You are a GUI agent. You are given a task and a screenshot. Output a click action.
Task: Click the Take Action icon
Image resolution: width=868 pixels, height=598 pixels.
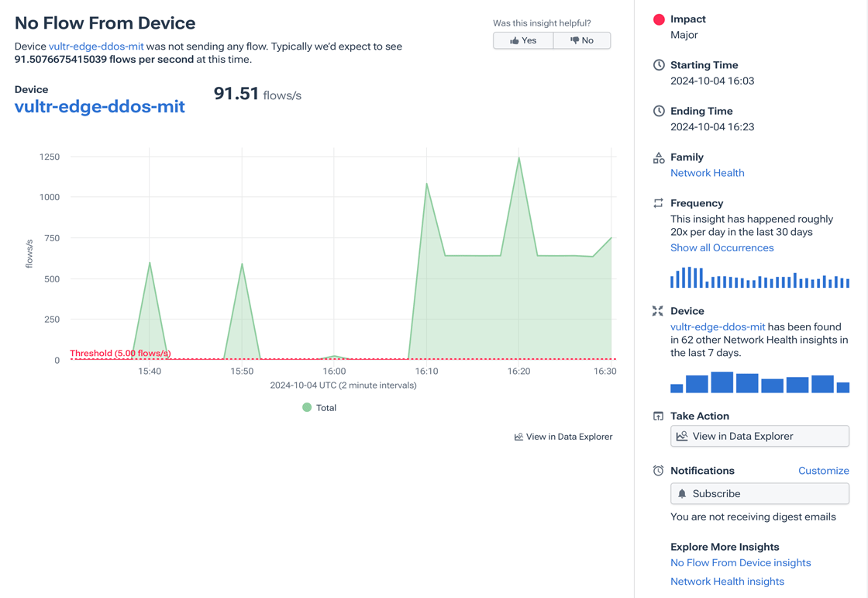click(x=659, y=417)
